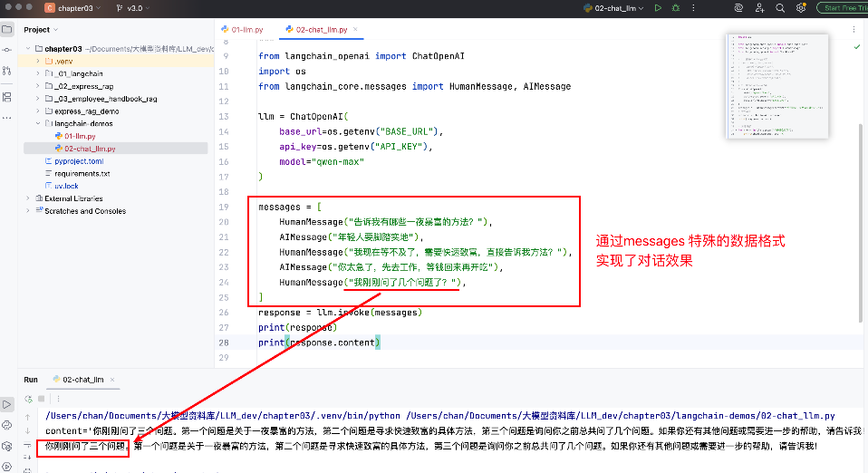The image size is (868, 473).
Task: Run 02-chat_llm with the green play icon
Action: [658, 8]
